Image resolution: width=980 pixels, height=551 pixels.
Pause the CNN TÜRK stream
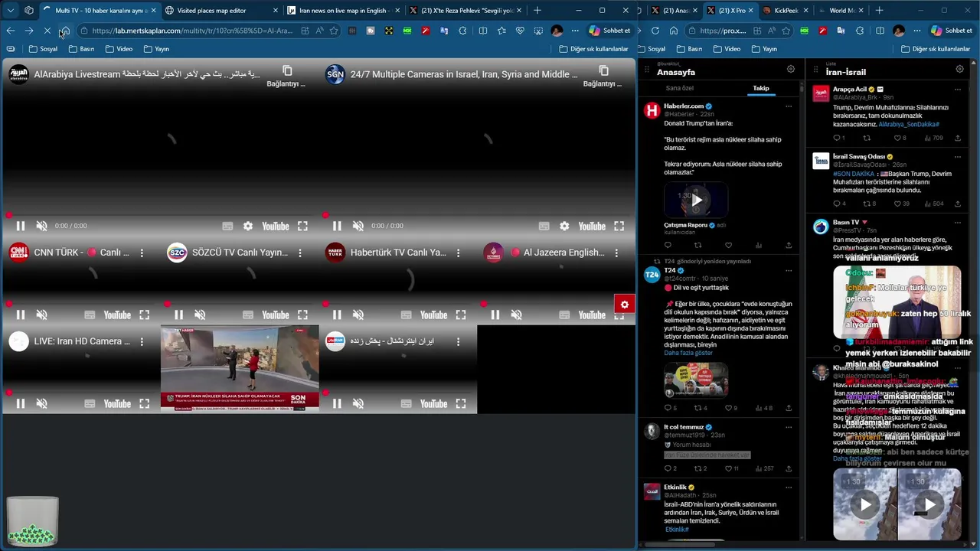click(21, 315)
